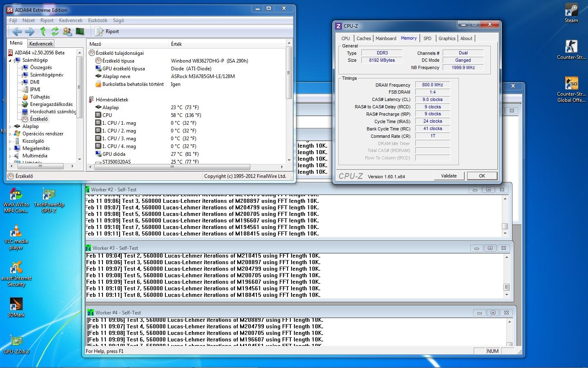Click the Hőmérsékletek thermometer icon
This screenshot has height=368, width=588.
[x=91, y=99]
